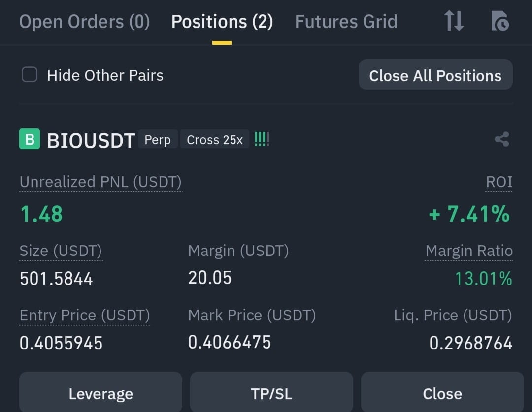Click Close All Positions button
This screenshot has width=532, height=412.
tap(435, 75)
